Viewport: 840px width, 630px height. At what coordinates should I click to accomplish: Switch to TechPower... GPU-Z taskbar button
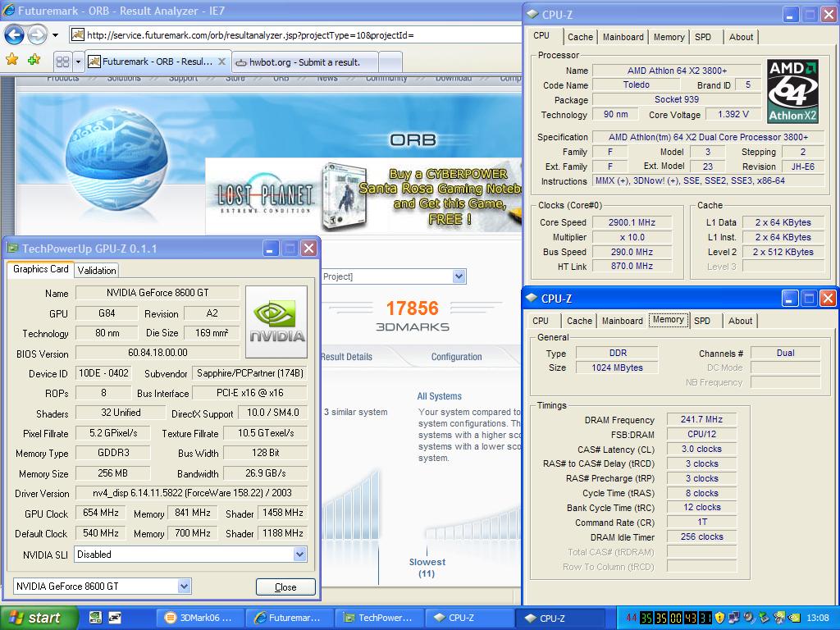point(379,618)
